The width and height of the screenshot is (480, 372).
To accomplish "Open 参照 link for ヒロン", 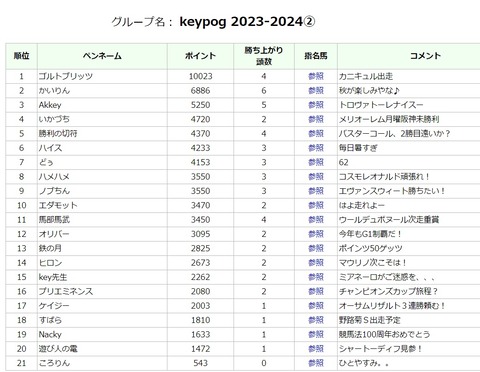I will (x=316, y=263).
